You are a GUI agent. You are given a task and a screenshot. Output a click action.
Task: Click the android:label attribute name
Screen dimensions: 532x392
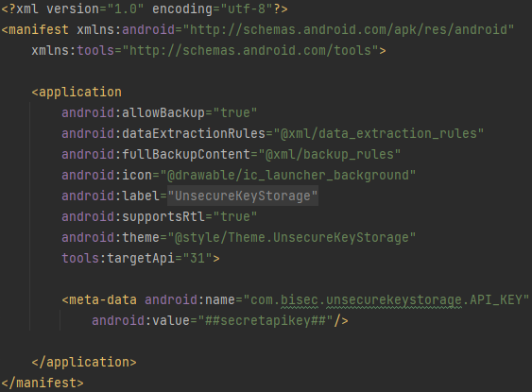coord(111,196)
